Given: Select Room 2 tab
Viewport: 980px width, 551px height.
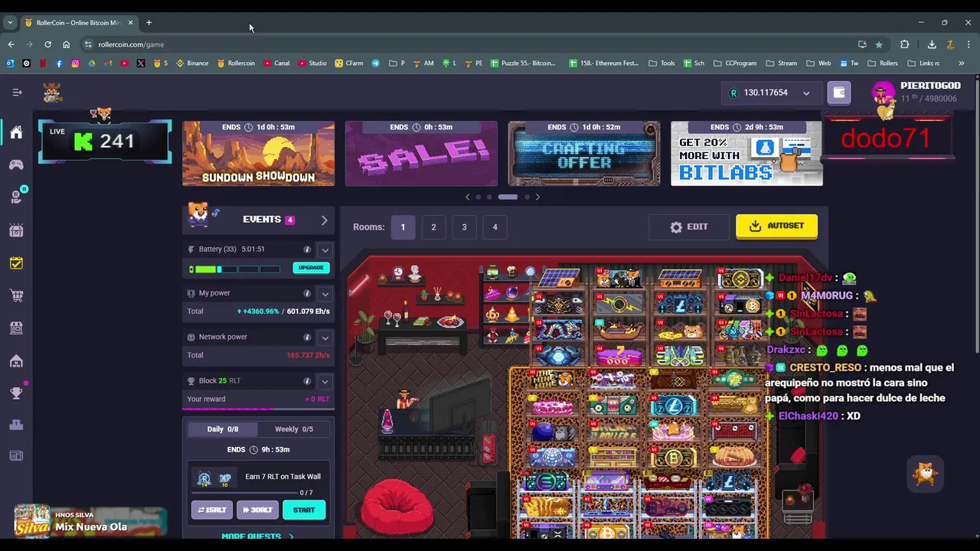Looking at the screenshot, I should [433, 227].
